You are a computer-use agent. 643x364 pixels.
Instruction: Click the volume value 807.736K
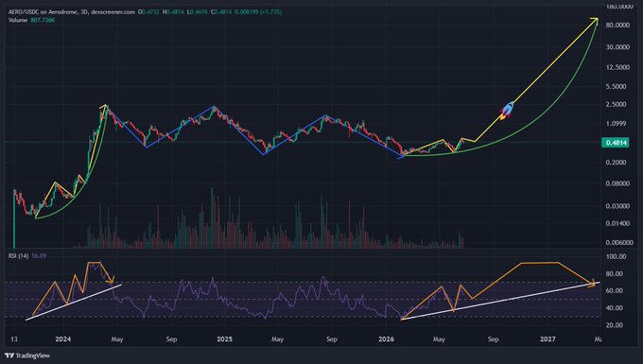pos(43,20)
